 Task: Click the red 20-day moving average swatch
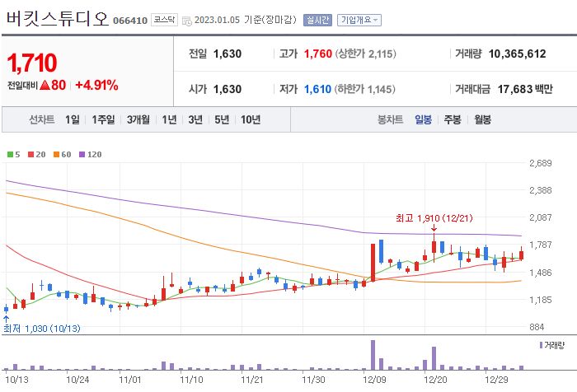(31, 155)
